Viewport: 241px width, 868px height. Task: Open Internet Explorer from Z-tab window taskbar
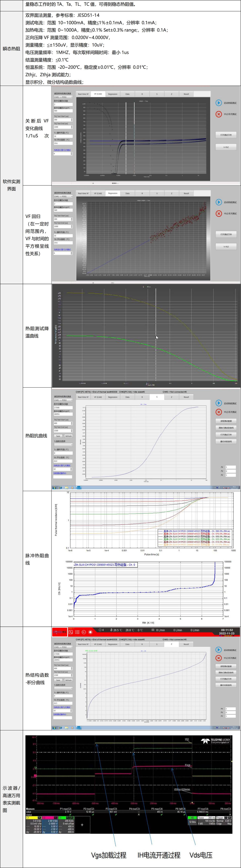[x=60, y=728]
